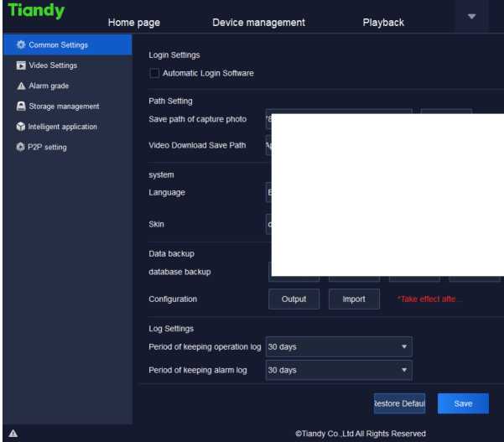504x442 pixels.
Task: Open Alarm grade warning triangle icon
Action: (21, 86)
